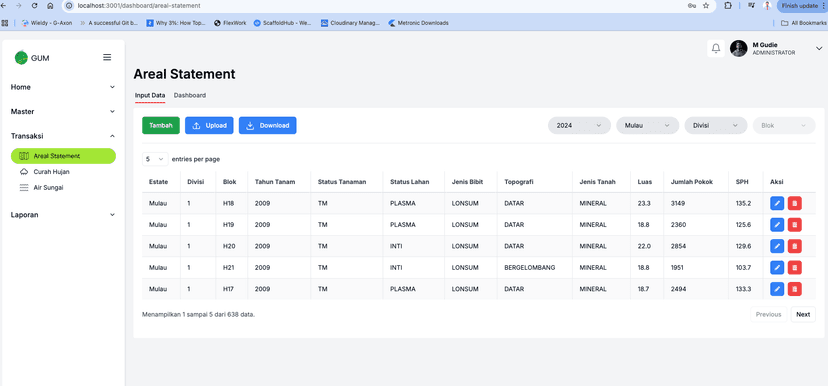Click the notification bell icon

[716, 49]
